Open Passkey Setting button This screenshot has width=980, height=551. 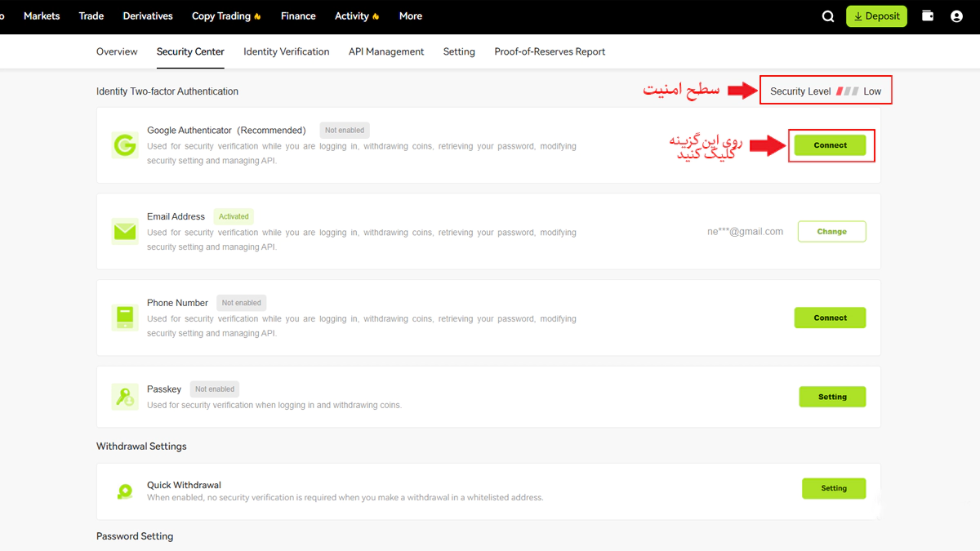[x=832, y=397]
